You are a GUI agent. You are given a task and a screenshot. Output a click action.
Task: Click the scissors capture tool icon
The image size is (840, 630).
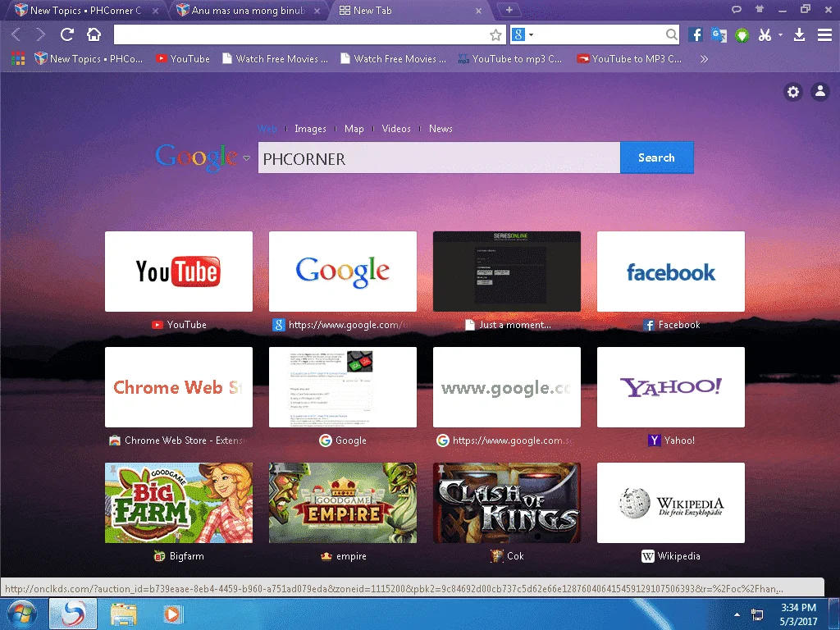click(x=765, y=34)
